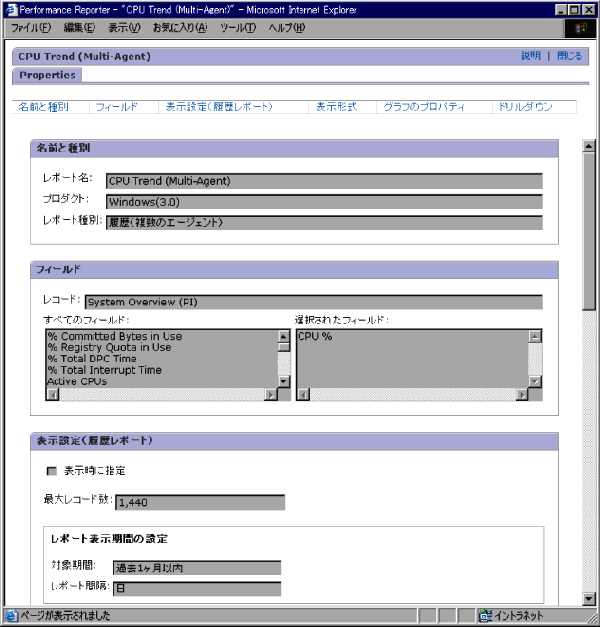Click the page icon in status bar

pos(11,616)
